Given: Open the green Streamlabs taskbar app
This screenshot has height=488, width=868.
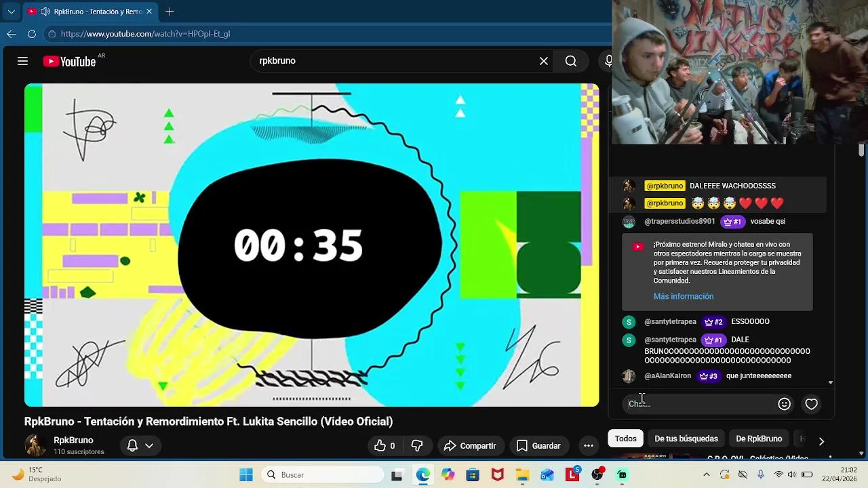Looking at the screenshot, I should coord(622,474).
